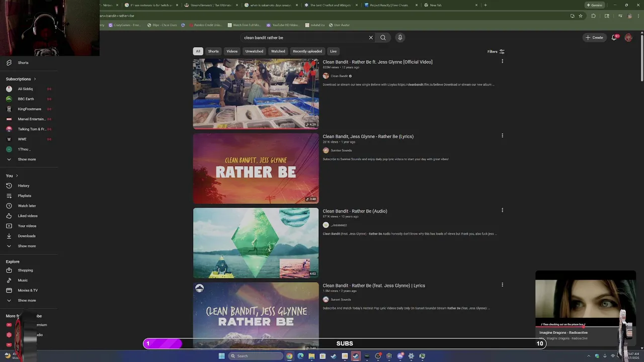Open the Subscriptions section chevron

pos(35,79)
